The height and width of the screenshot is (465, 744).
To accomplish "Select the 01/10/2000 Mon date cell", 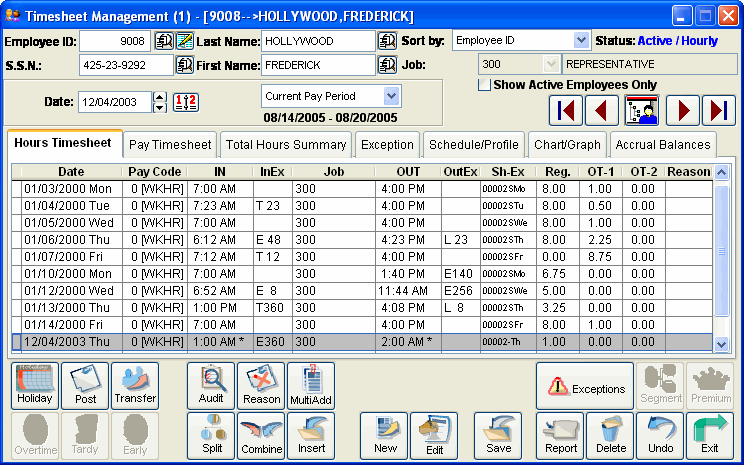I will pyautogui.click(x=72, y=274).
